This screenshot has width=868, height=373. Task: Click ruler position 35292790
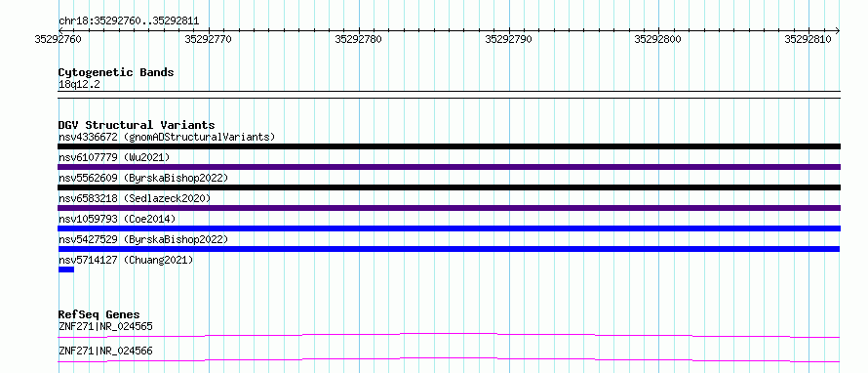pos(508,39)
